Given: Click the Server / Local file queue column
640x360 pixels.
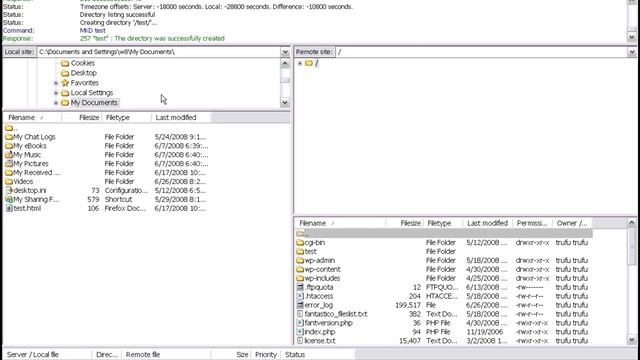Looking at the screenshot, I should (x=47, y=355).
